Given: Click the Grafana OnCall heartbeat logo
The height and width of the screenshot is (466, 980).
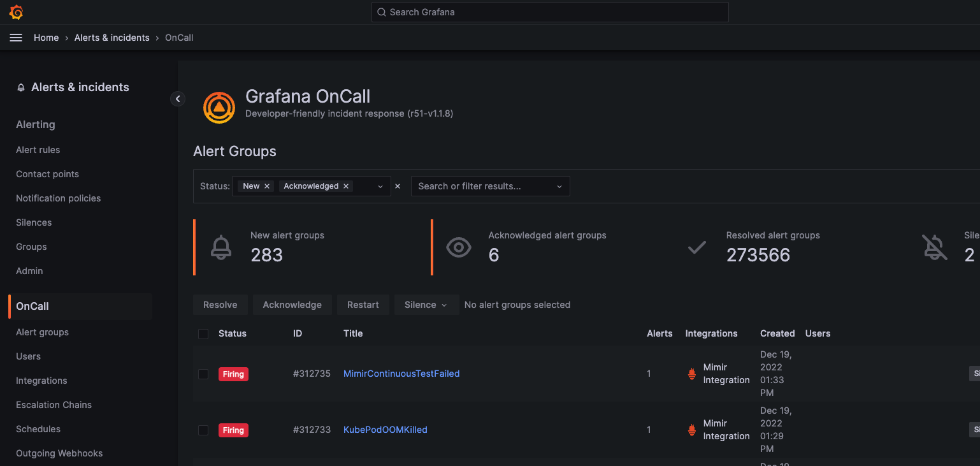Looking at the screenshot, I should click(219, 107).
